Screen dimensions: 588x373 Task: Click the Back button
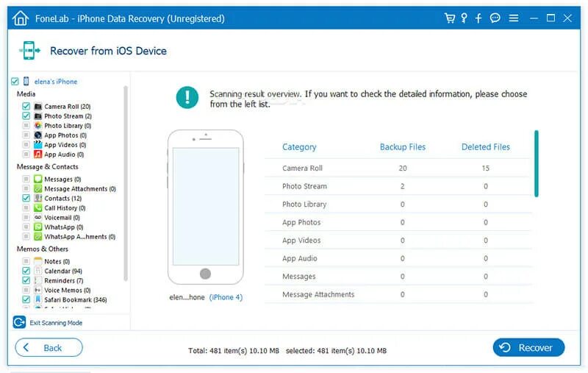[x=49, y=347]
